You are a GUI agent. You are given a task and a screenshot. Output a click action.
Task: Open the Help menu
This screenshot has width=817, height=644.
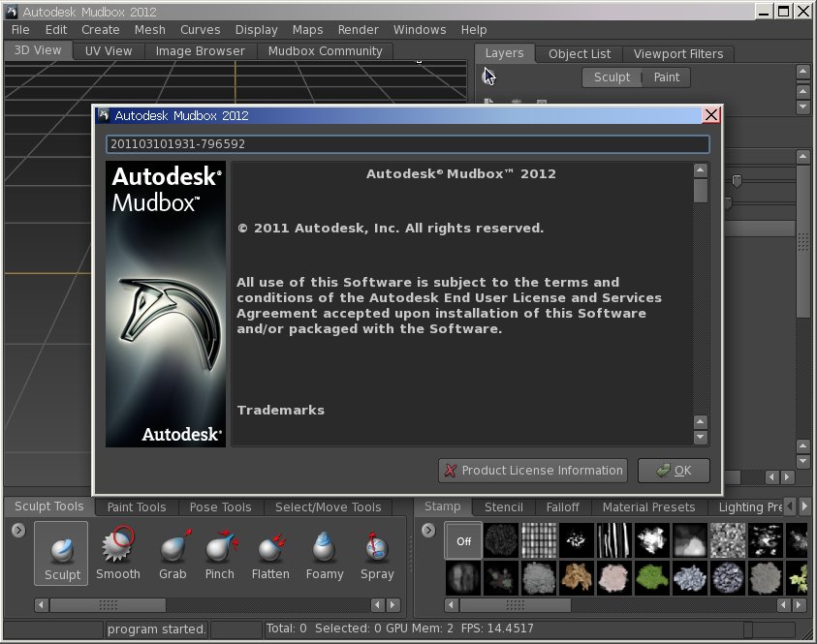[474, 30]
